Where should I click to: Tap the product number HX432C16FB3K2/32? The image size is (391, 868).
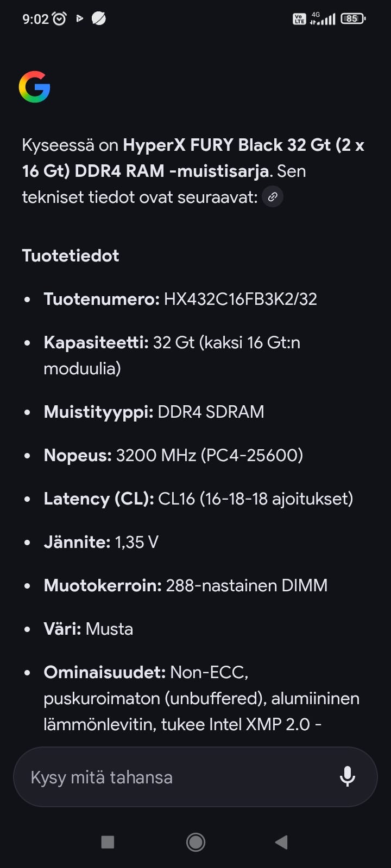coord(240,299)
